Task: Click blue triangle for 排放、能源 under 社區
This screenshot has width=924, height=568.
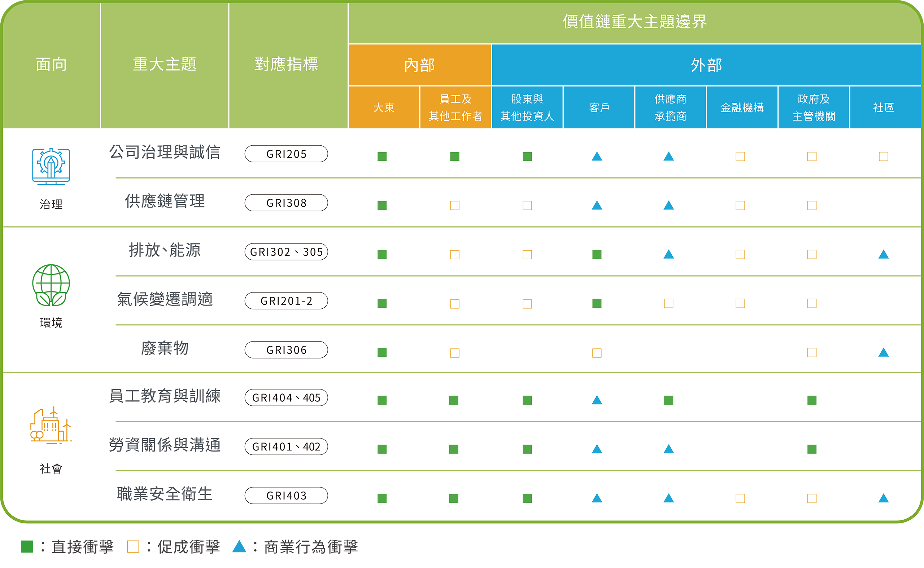Action: pyautogui.click(x=883, y=254)
